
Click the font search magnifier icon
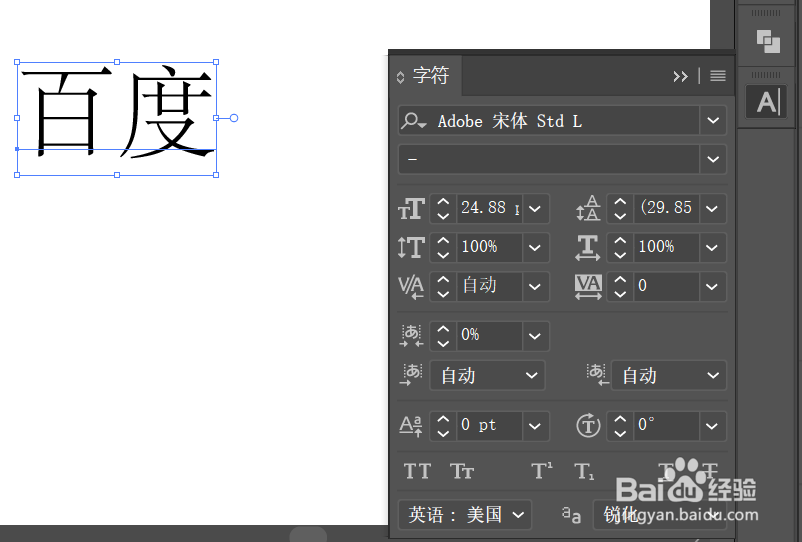[413, 121]
